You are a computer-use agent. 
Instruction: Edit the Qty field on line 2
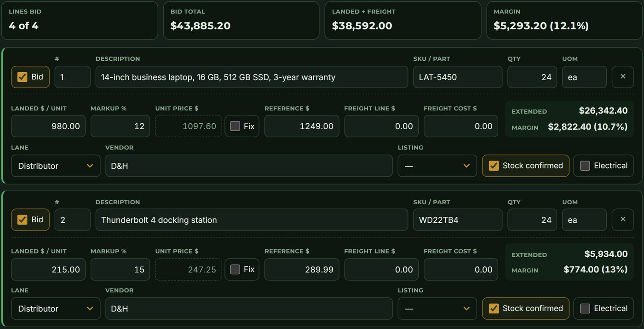(x=532, y=219)
